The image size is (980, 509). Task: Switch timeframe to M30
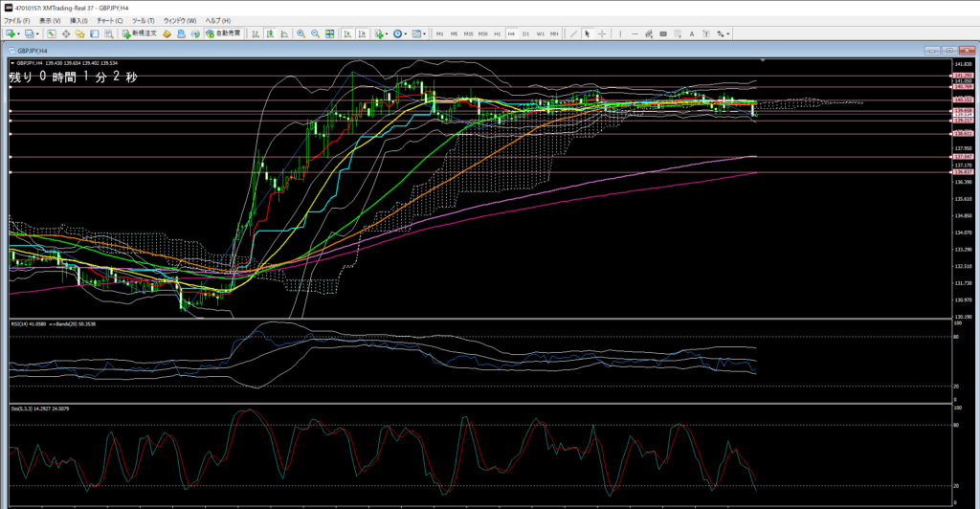[482, 33]
